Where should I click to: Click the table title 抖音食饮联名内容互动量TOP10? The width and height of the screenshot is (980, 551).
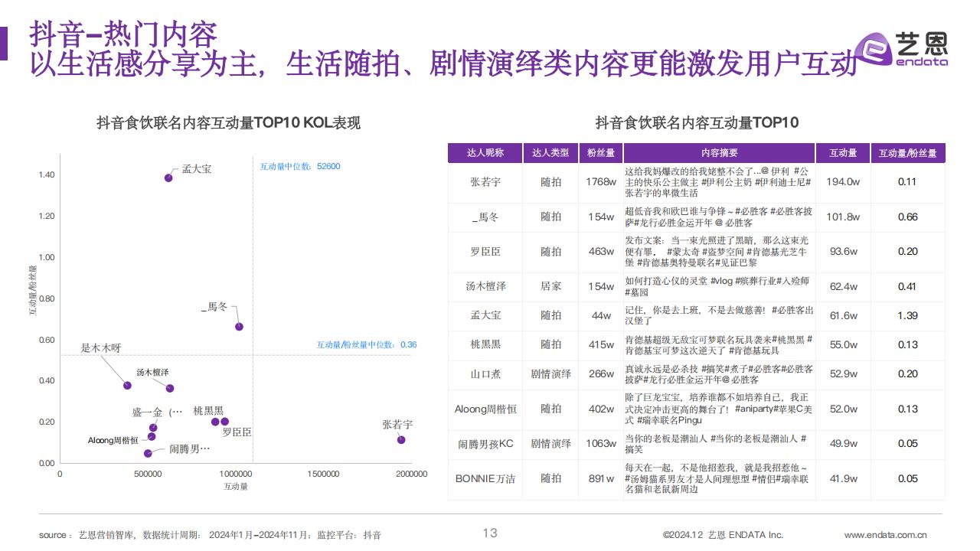697,122
